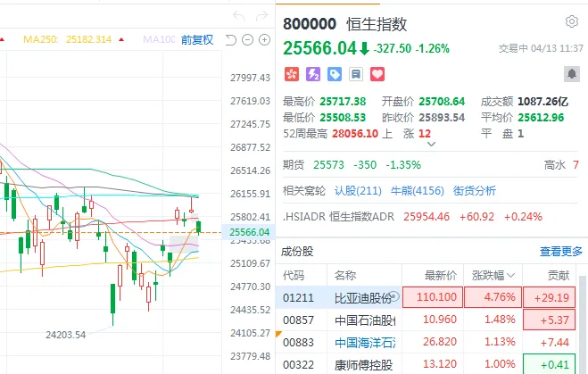This screenshot has height=374, width=588.
Task: Click the 高水 7 premium value
Action: 576,164
